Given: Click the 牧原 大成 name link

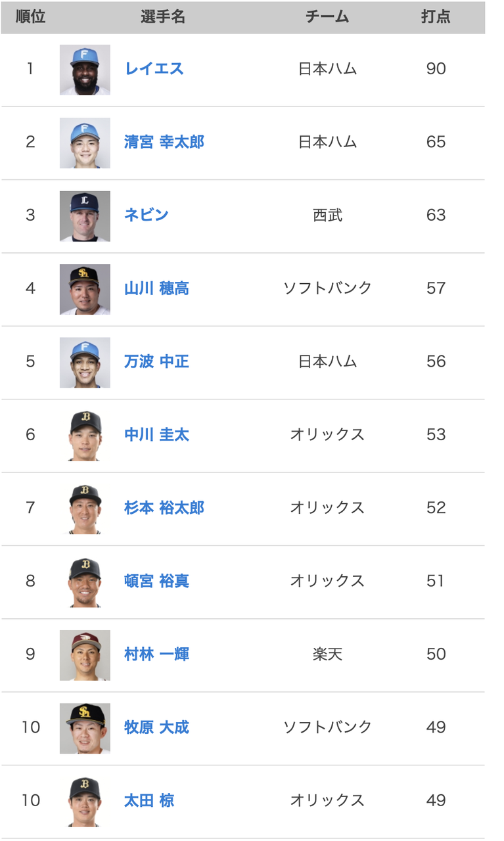Looking at the screenshot, I should (157, 727).
